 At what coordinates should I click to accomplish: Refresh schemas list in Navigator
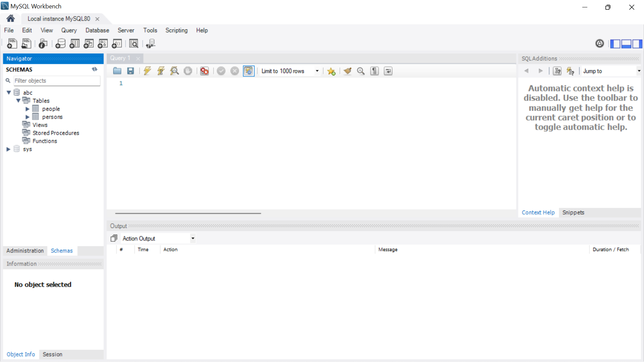pos(95,69)
